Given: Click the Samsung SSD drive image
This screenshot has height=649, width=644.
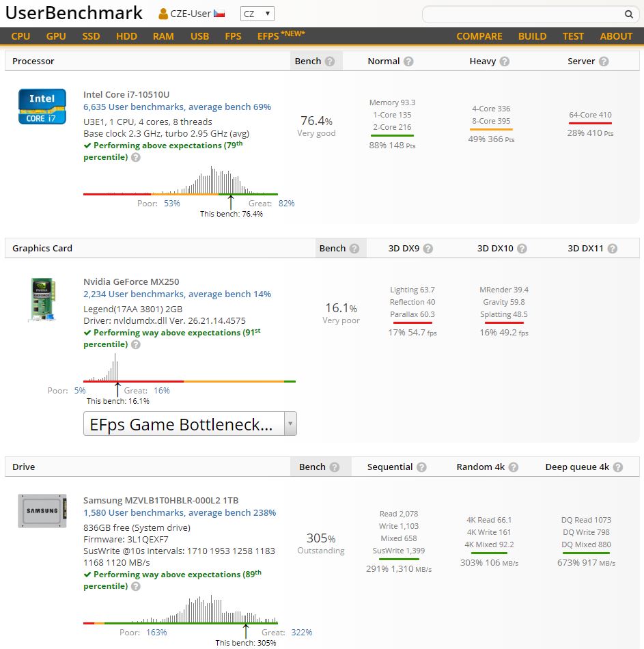Looking at the screenshot, I should [x=42, y=511].
